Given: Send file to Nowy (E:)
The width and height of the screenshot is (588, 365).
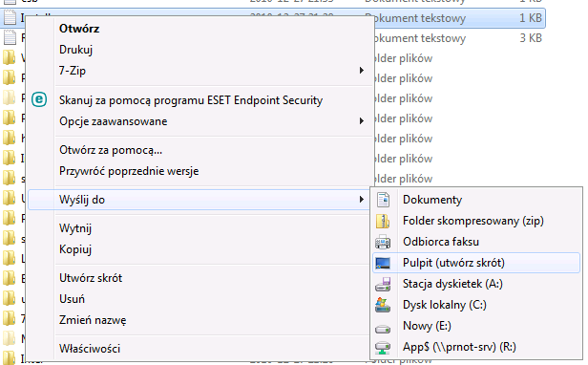Looking at the screenshot, I should (x=476, y=326).
